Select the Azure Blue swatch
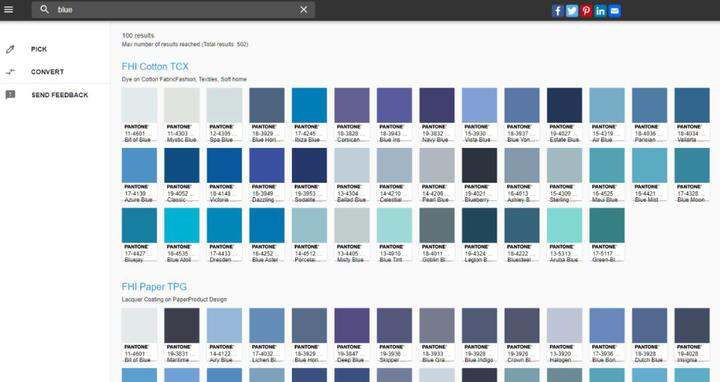The width and height of the screenshot is (720, 382). click(139, 176)
